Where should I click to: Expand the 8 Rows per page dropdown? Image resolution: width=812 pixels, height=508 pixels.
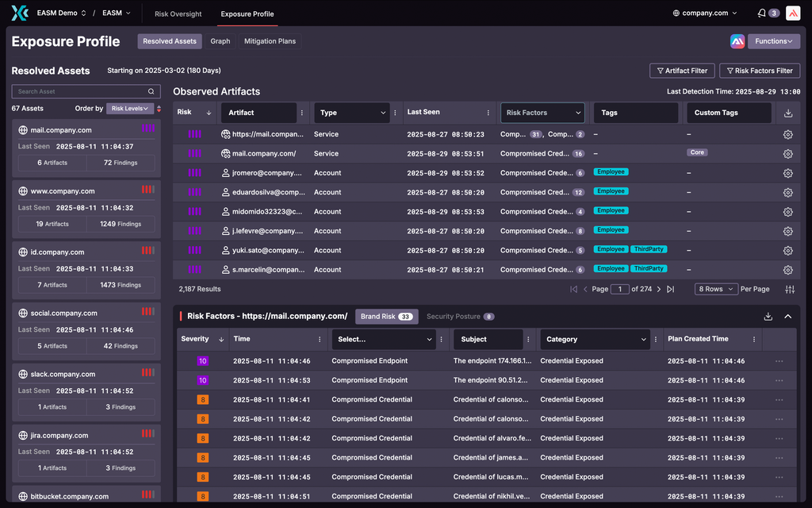coord(716,289)
